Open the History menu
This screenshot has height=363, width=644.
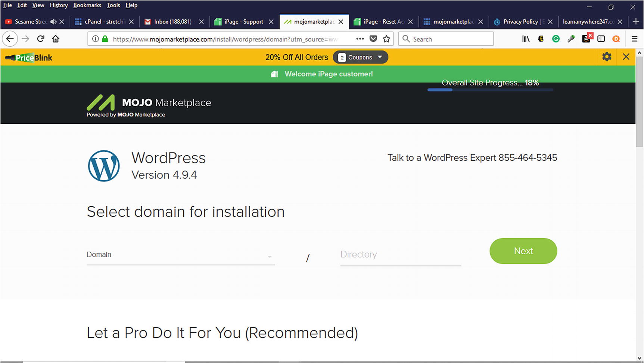[59, 5]
